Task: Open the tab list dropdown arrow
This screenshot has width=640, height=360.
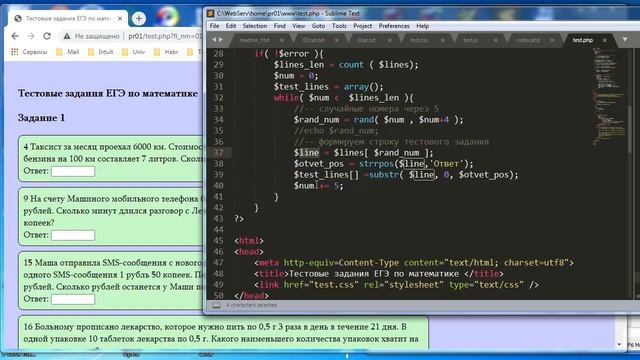Action: point(625,40)
